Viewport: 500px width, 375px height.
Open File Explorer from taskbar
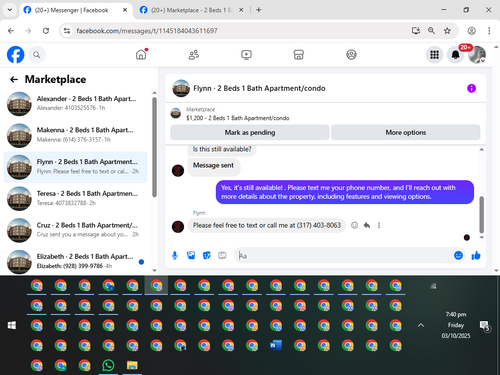[132, 365]
